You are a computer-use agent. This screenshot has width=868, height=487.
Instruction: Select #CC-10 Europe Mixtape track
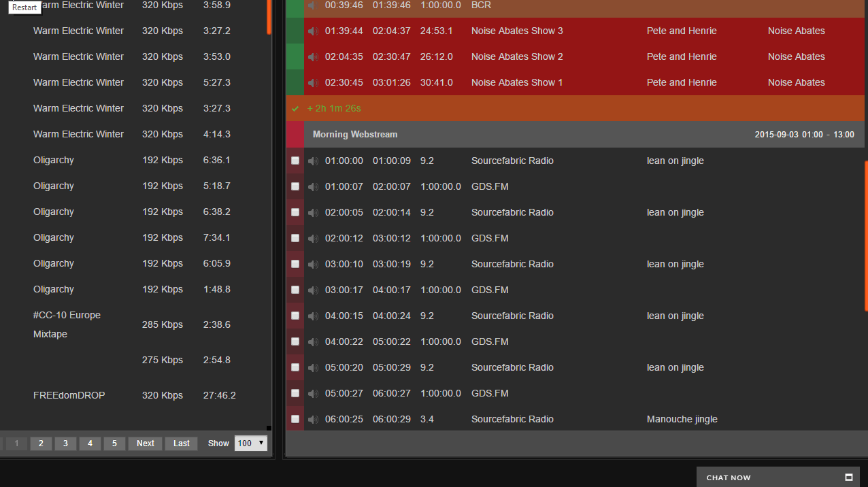point(136,325)
